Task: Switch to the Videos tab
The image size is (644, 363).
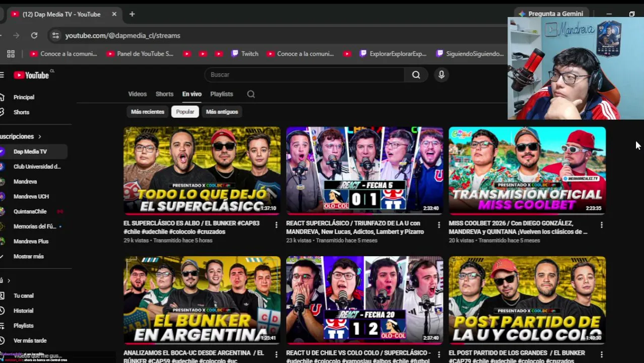Action: coord(137,94)
